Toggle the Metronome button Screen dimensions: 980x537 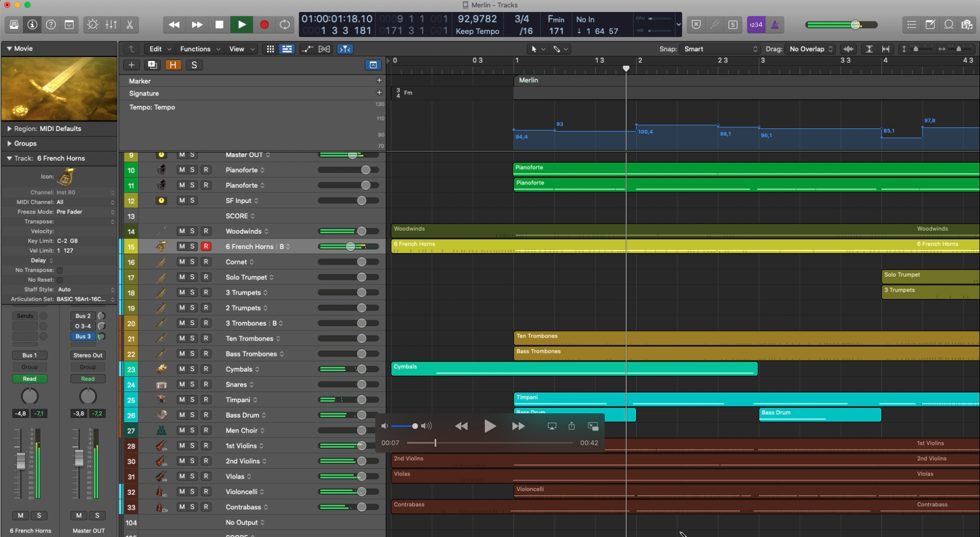coord(775,25)
